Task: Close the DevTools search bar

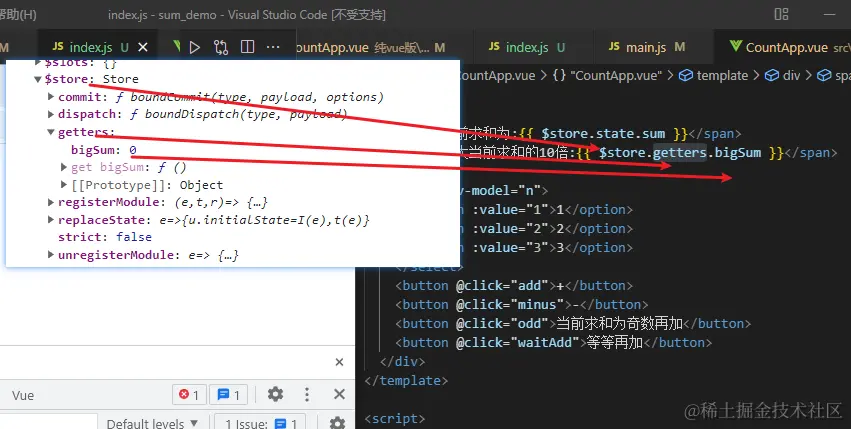Action: [x=339, y=362]
